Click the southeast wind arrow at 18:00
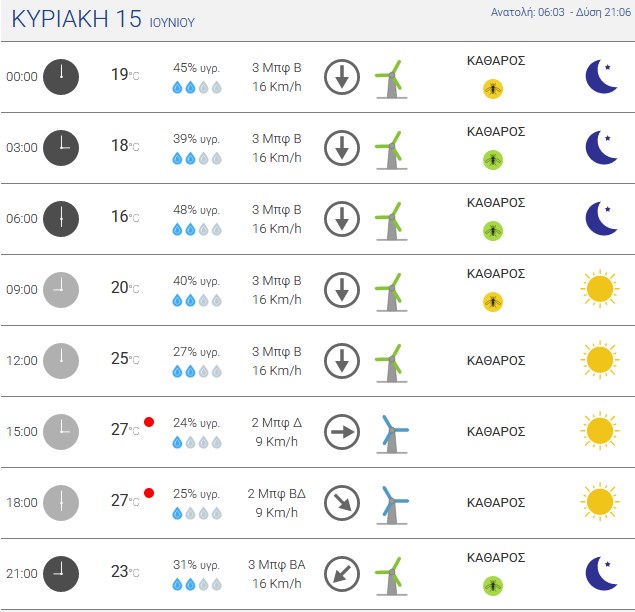Screen dimensions: 635x612 pyautogui.click(x=342, y=503)
